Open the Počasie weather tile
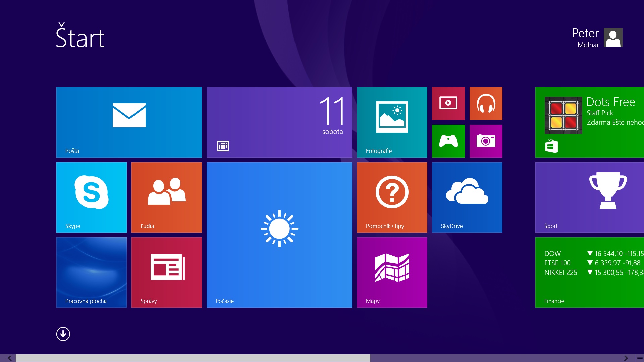Screen dimensions: 644x362 pos(279,235)
